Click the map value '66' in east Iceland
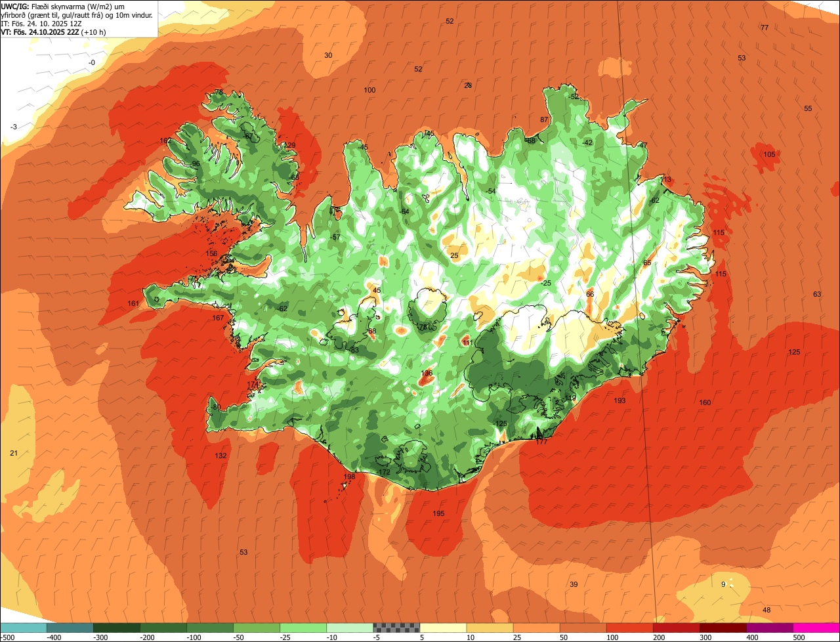 590,294
